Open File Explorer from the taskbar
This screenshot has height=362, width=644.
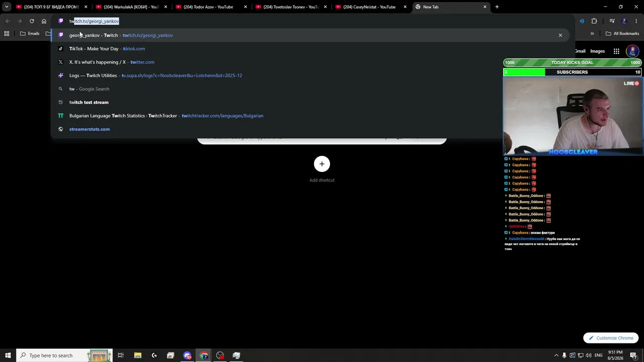[x=137, y=355]
